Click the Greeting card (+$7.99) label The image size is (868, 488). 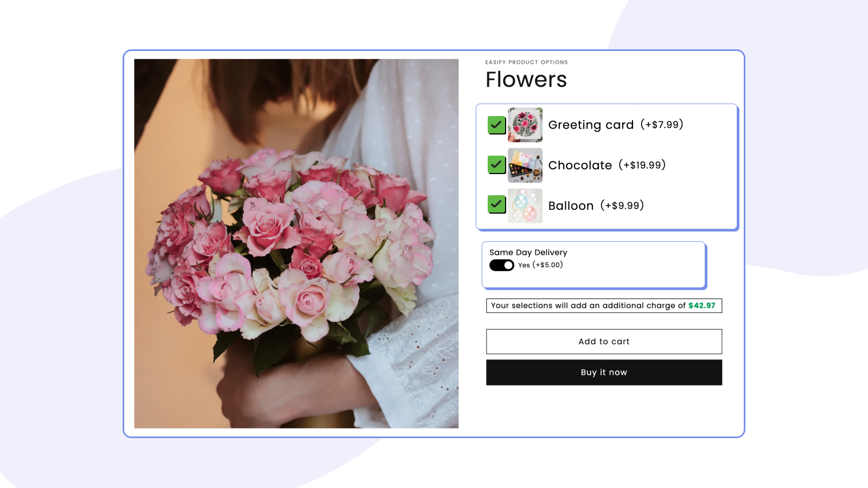(x=616, y=125)
